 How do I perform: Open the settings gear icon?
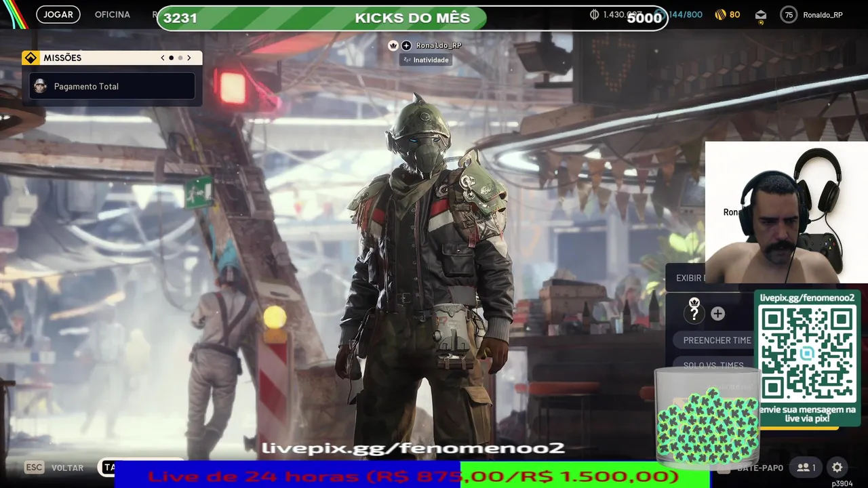(837, 468)
